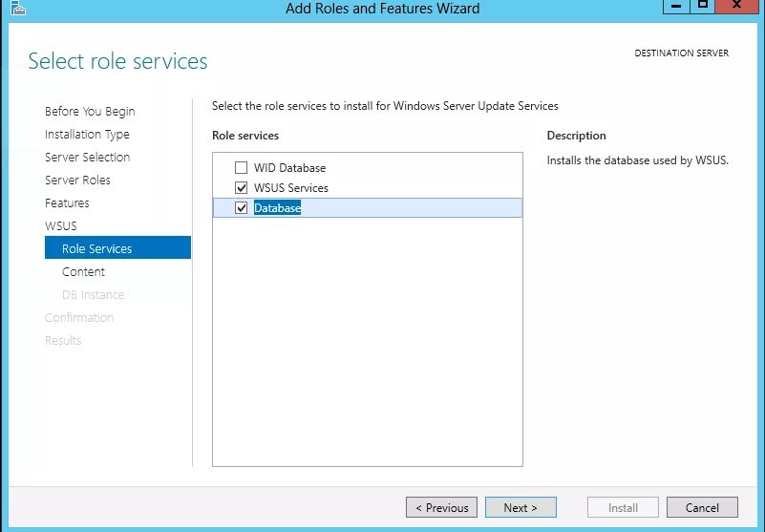Image resolution: width=765 pixels, height=532 pixels.
Task: Minimize the wizard window
Action: coord(676,6)
